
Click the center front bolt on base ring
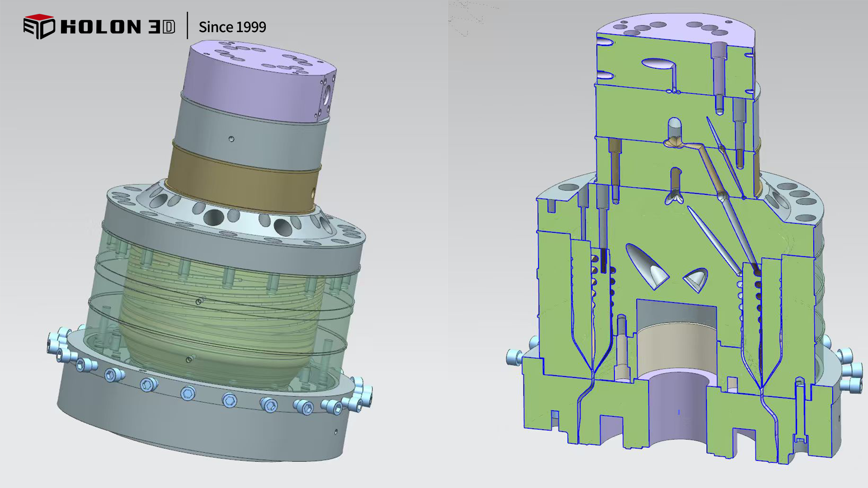(x=189, y=393)
